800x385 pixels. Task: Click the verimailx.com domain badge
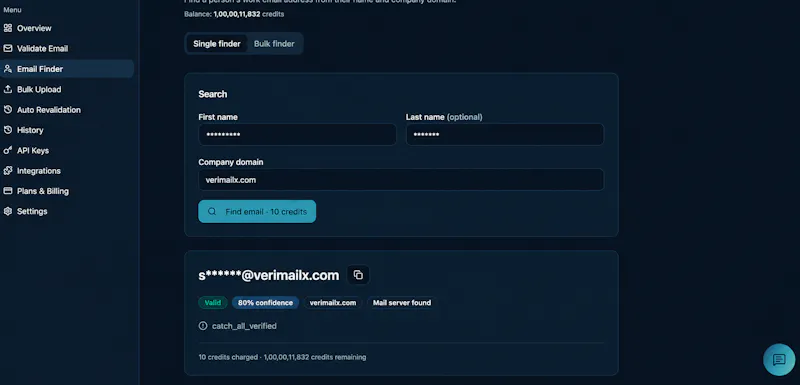click(x=333, y=303)
